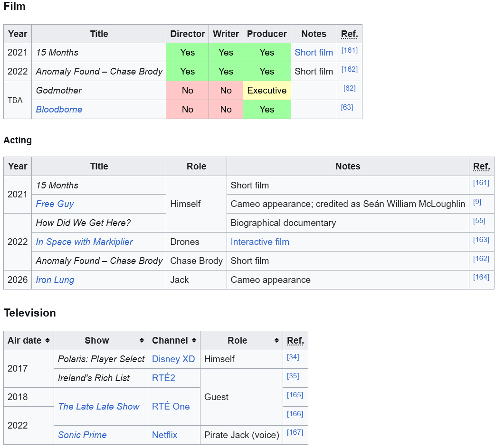Open the Iron Lung link

(55, 280)
